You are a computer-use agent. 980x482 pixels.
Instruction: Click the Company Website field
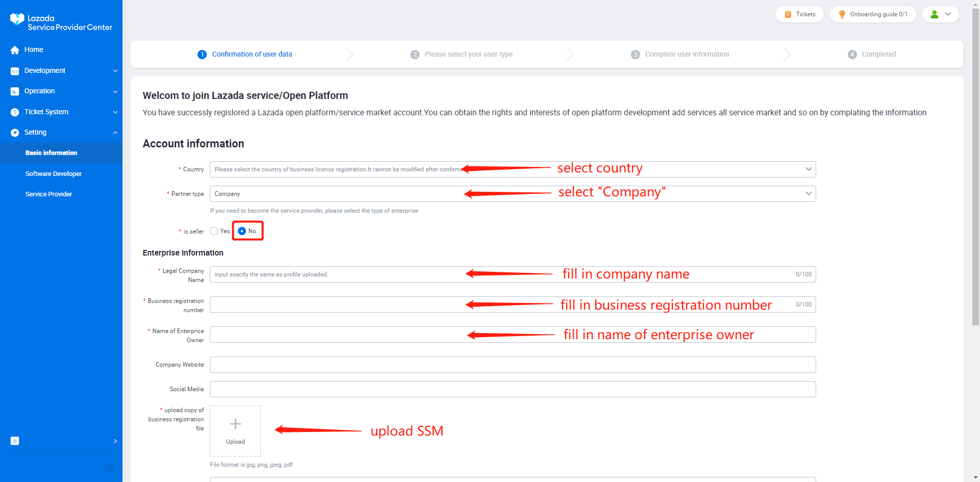512,365
